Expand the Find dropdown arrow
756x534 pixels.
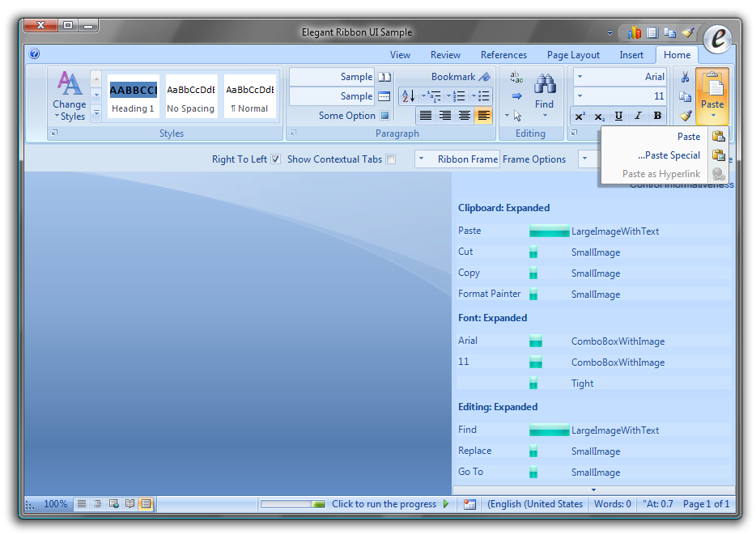click(x=546, y=116)
